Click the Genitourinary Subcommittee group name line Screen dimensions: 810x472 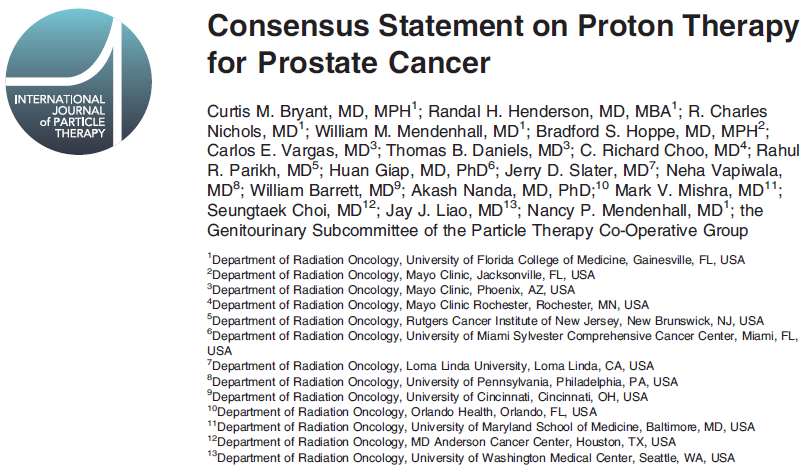pyautogui.click(x=477, y=230)
